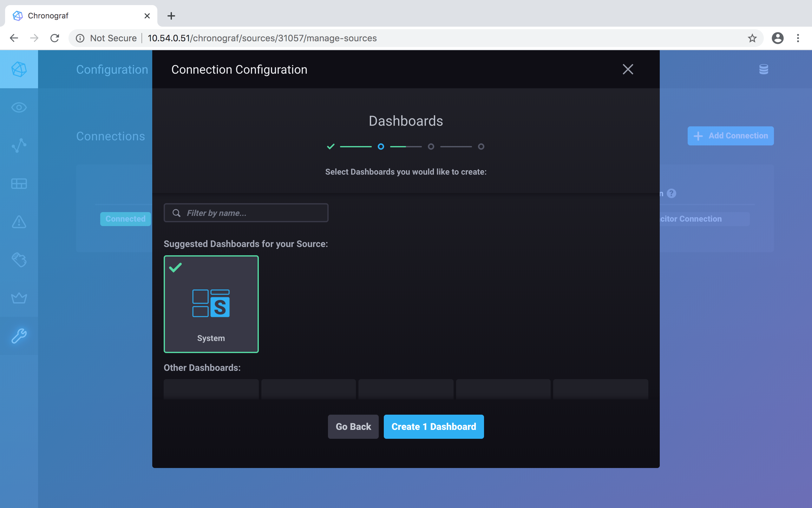The height and width of the screenshot is (508, 812).
Task: Click the search magnifier icon
Action: pos(176,213)
